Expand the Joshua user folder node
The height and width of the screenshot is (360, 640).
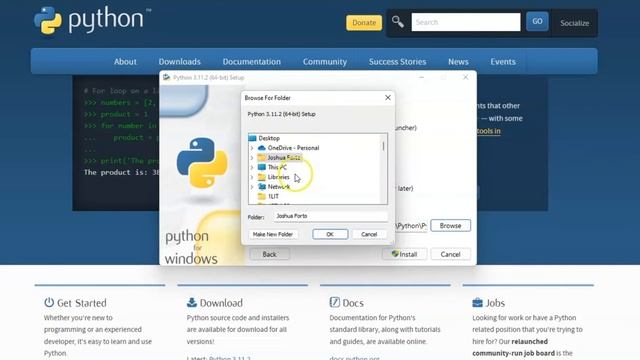[x=252, y=158]
